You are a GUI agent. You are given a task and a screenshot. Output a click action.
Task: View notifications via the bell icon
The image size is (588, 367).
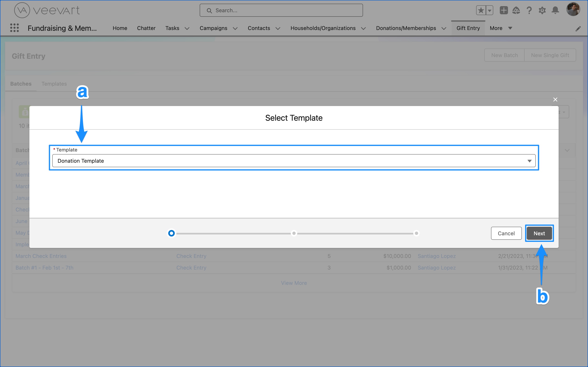[x=555, y=10]
